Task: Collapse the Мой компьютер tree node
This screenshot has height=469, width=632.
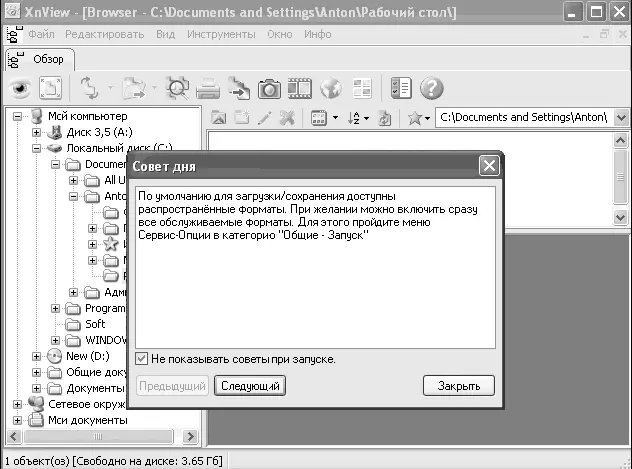Action: click(x=17, y=116)
